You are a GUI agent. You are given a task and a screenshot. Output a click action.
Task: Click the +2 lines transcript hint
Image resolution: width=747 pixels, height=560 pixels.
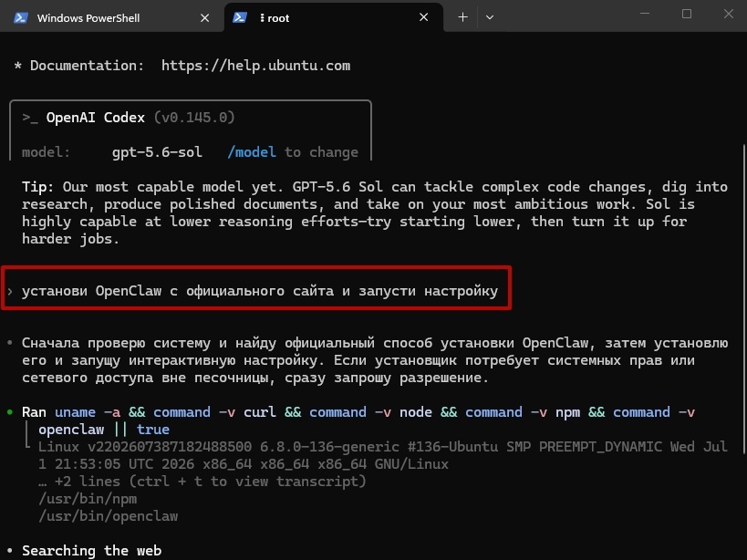[202, 482]
